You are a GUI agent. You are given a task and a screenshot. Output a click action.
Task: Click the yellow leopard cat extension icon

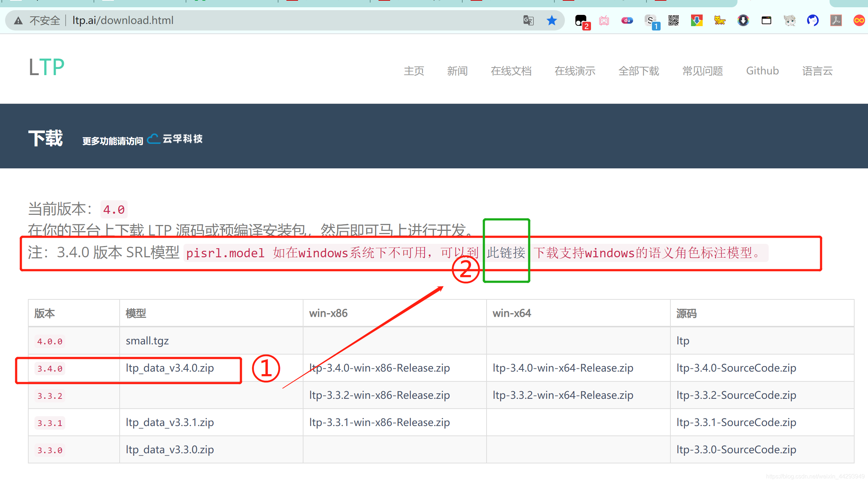tap(720, 20)
